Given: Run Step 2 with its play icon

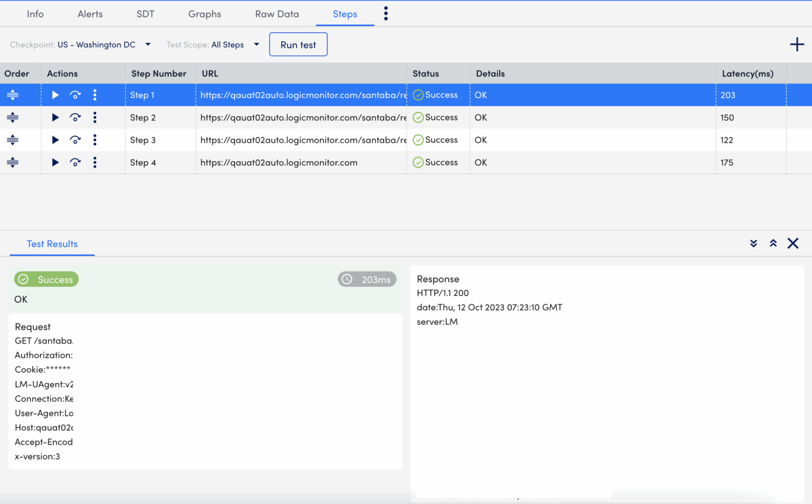Looking at the screenshot, I should 55,117.
